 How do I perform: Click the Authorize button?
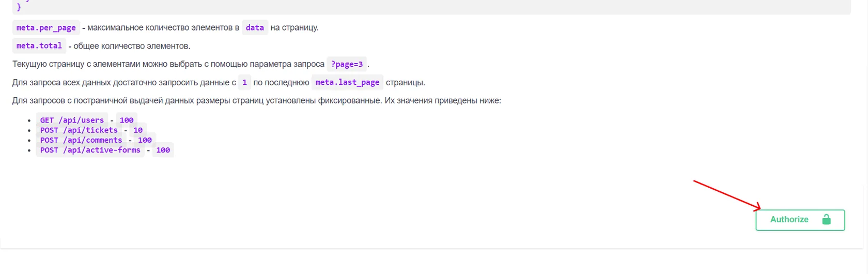(800, 220)
